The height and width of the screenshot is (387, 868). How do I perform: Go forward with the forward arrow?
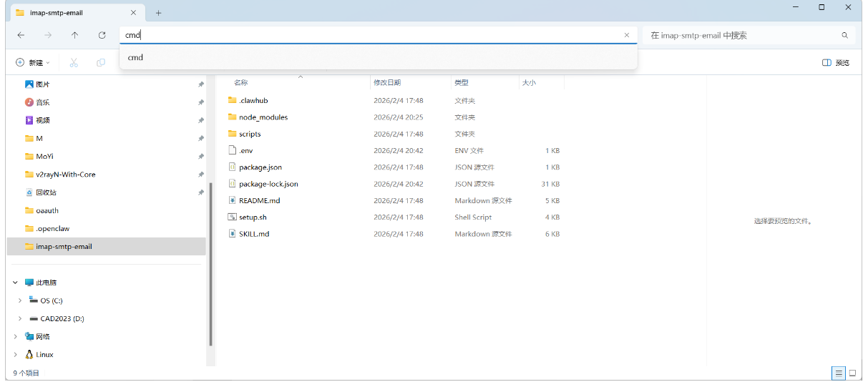coord(48,35)
